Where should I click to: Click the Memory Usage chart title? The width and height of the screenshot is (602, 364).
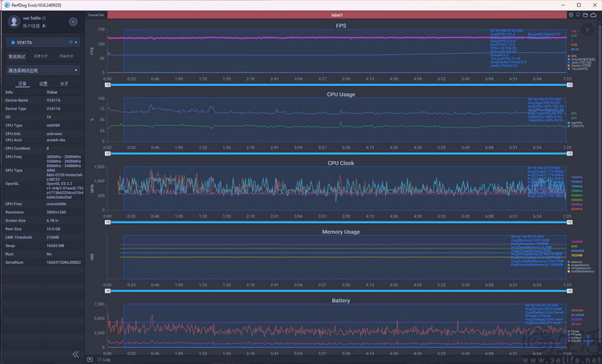341,232
